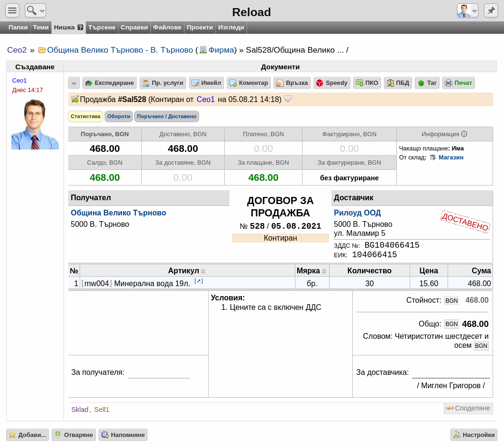Open article link icon next to Минерална вода
This screenshot has width=504, height=447.
199,281
